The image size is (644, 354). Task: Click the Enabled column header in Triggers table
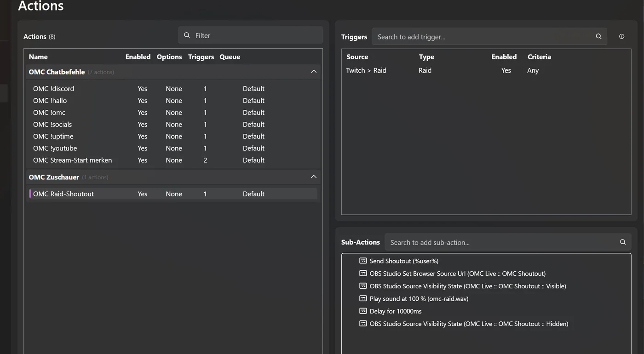coord(504,57)
